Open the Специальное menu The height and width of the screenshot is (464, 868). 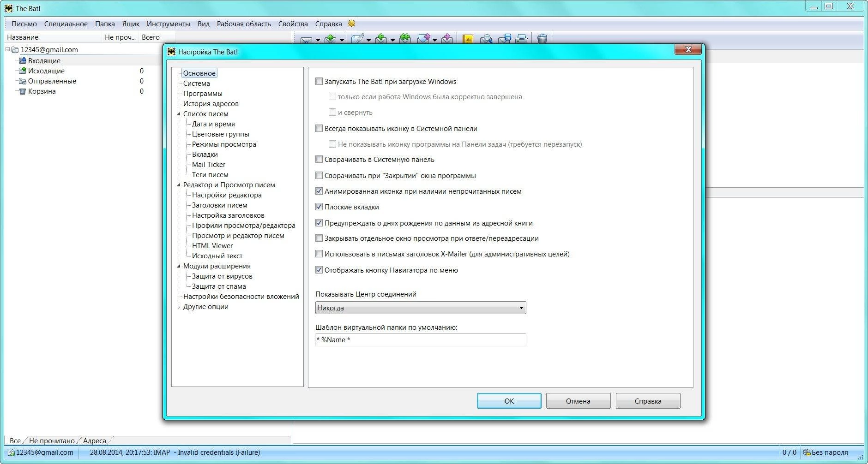[x=66, y=24]
